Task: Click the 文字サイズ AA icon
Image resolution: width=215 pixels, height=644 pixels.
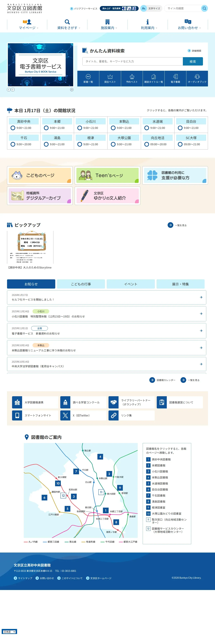Action: (x=143, y=9)
